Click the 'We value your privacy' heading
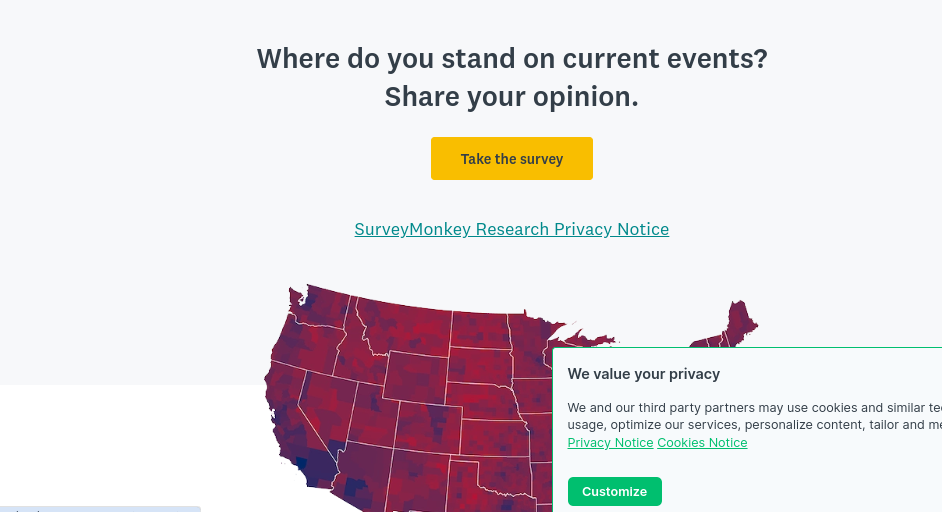This screenshot has width=942, height=512. pyautogui.click(x=644, y=374)
